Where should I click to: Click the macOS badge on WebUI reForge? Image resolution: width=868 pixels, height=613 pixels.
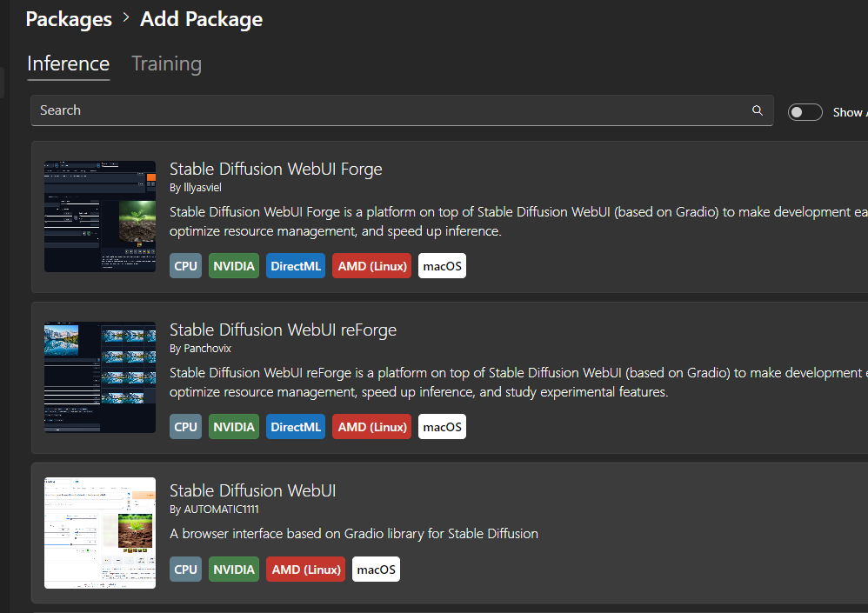(443, 427)
